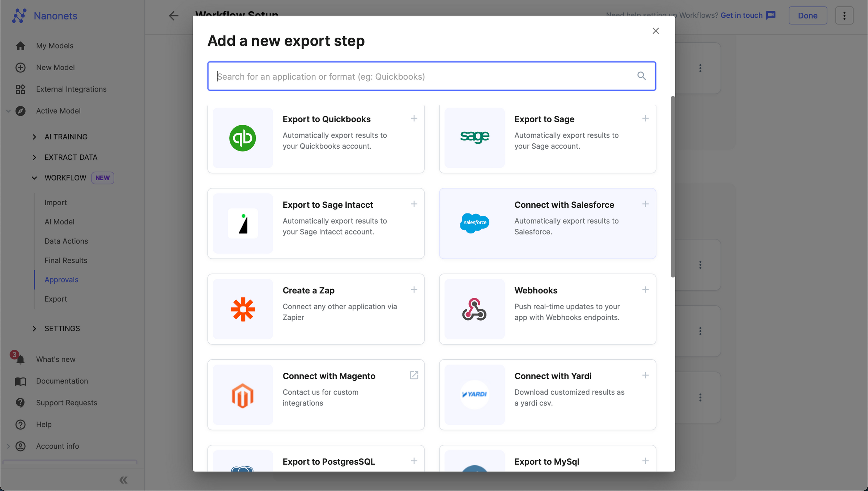Click the Webhooks icon
Screen dimensions: 868x491
[475, 309]
